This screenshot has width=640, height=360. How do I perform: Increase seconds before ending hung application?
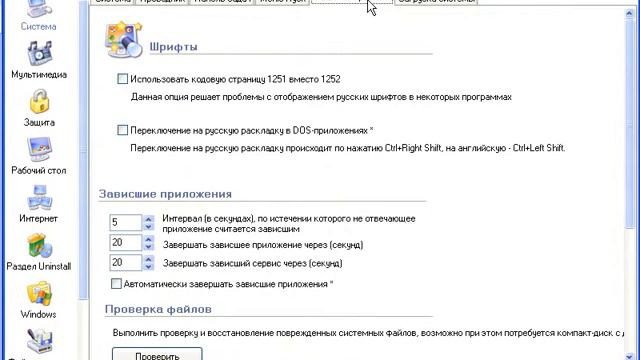[x=149, y=239]
